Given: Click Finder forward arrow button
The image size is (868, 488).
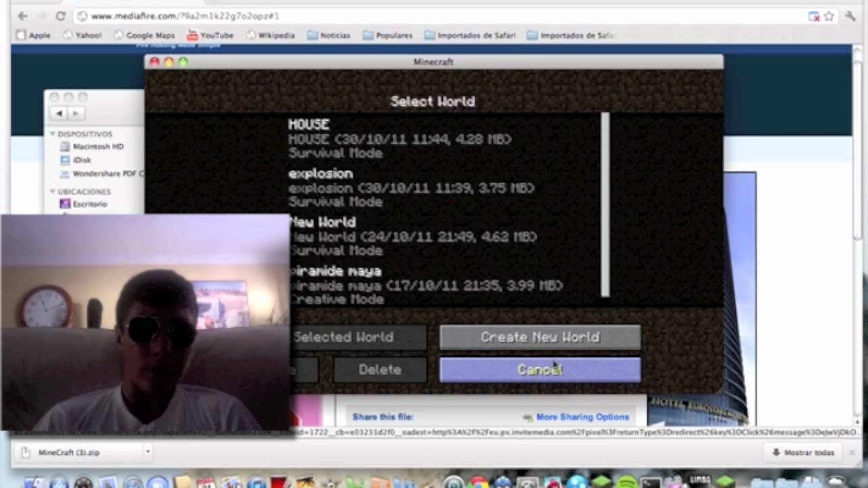Looking at the screenshot, I should pos(76,114).
